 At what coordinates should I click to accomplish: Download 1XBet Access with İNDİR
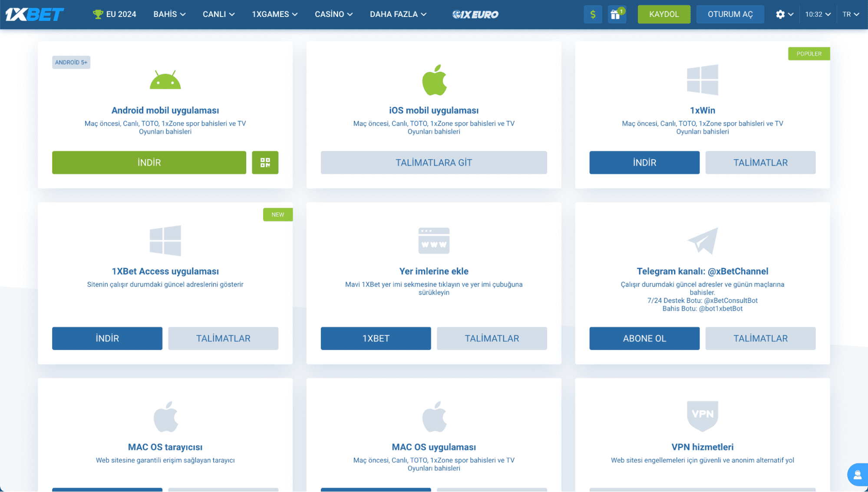[107, 339]
